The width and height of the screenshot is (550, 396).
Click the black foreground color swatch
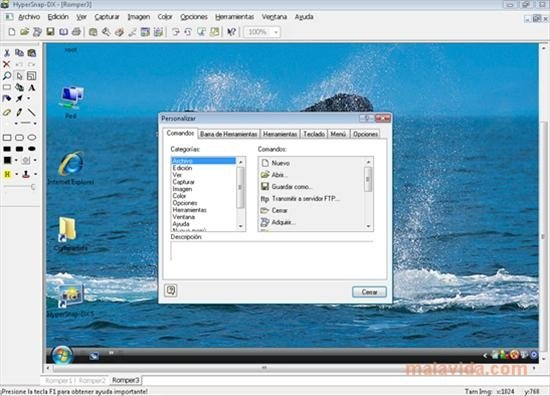pyautogui.click(x=7, y=160)
